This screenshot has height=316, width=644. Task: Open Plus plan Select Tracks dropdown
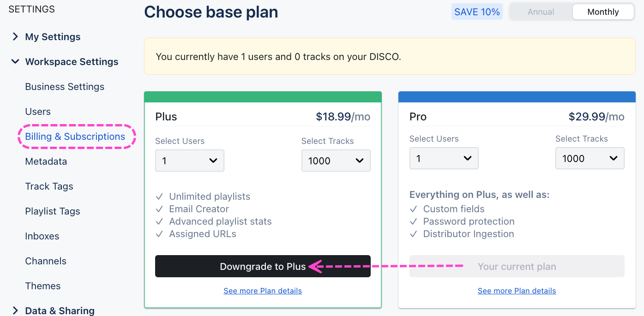pos(336,161)
